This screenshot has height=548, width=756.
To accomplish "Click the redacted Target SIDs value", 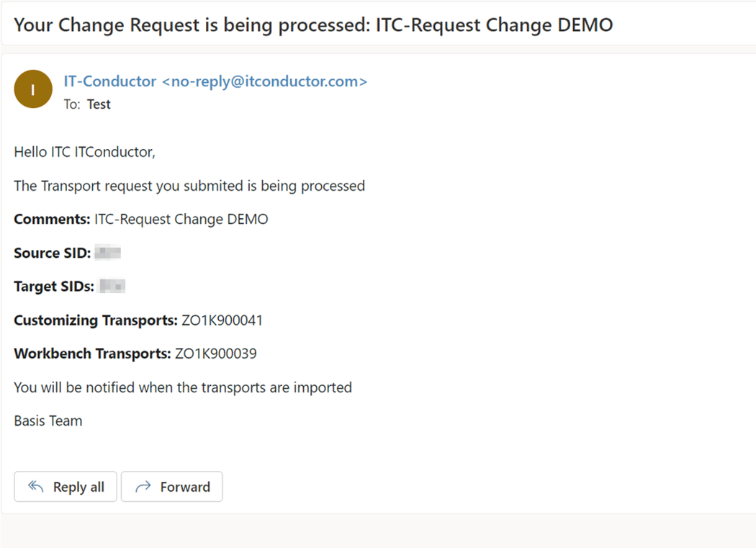I will pyautogui.click(x=112, y=285).
